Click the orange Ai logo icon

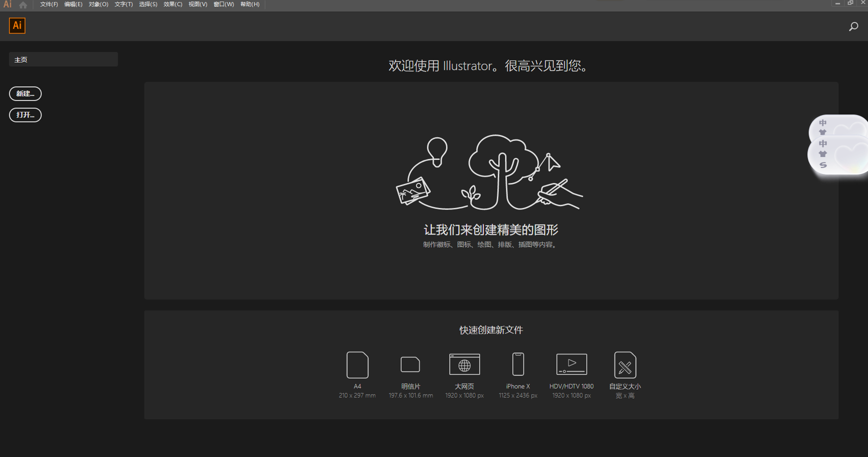pos(17,25)
